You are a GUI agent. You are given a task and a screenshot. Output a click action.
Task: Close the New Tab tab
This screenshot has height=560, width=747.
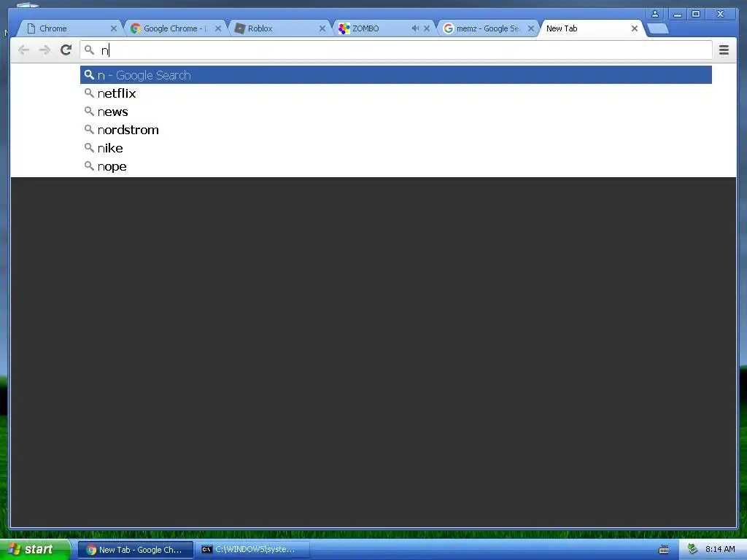click(635, 28)
